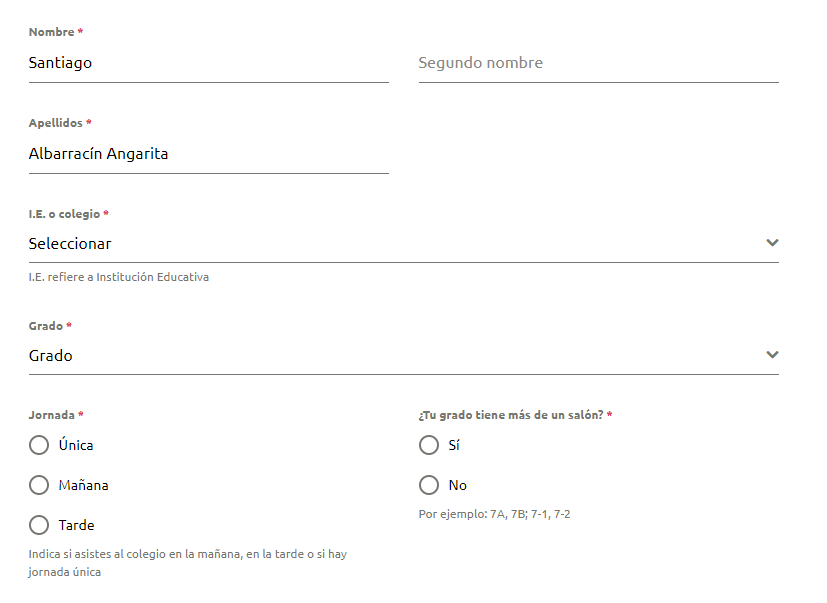Click the Apellidos field label
Screen dimensions: 827x603
point(56,123)
